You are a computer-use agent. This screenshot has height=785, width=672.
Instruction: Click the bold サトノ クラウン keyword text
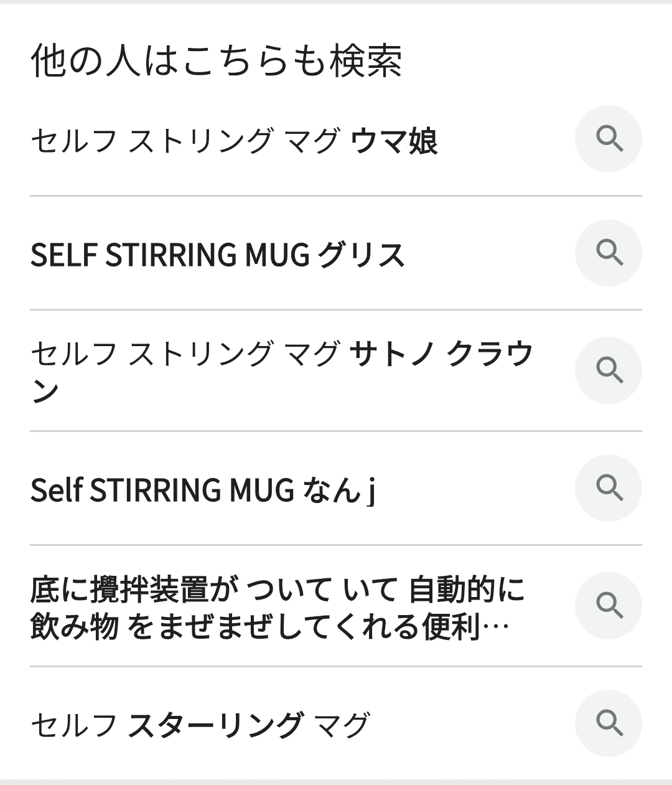pyautogui.click(x=441, y=353)
